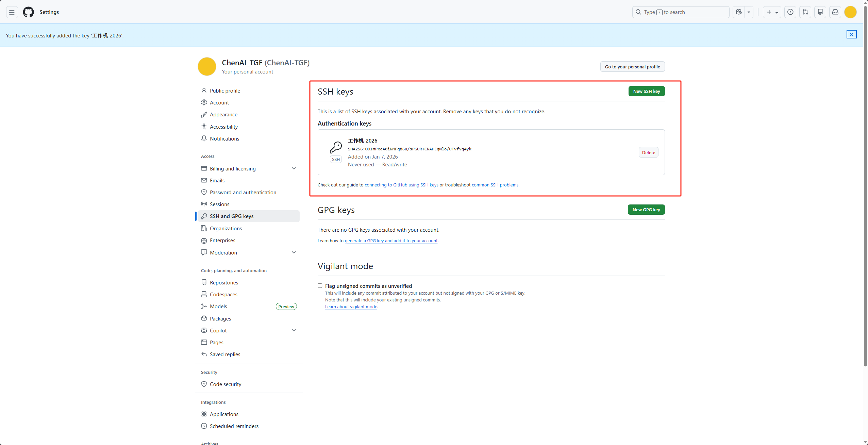Expand the Copilot sidebar section
Screen dimensions: 868x445
pos(294,330)
